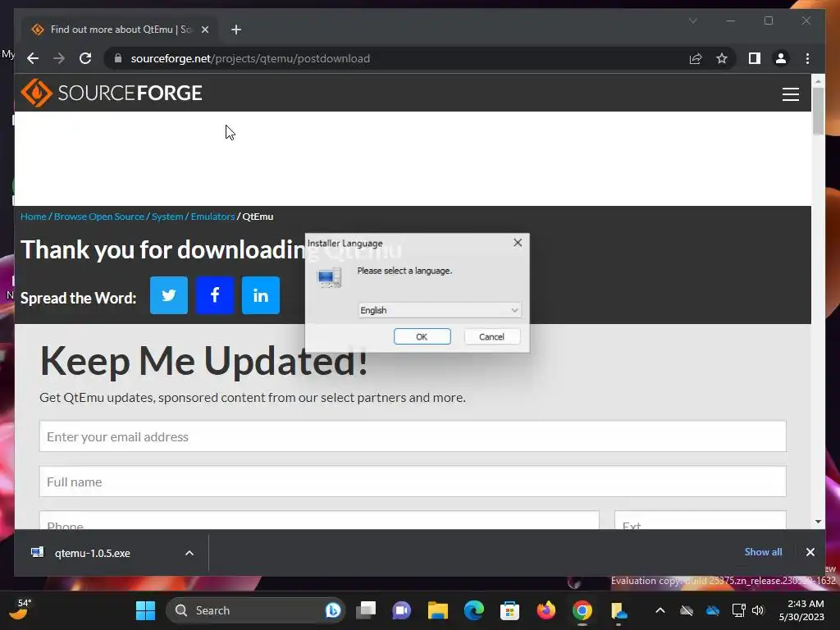Viewport: 840px width, 630px height.
Task: Expand qtemu-1.0.5.exe download options chevron
Action: [x=189, y=553]
